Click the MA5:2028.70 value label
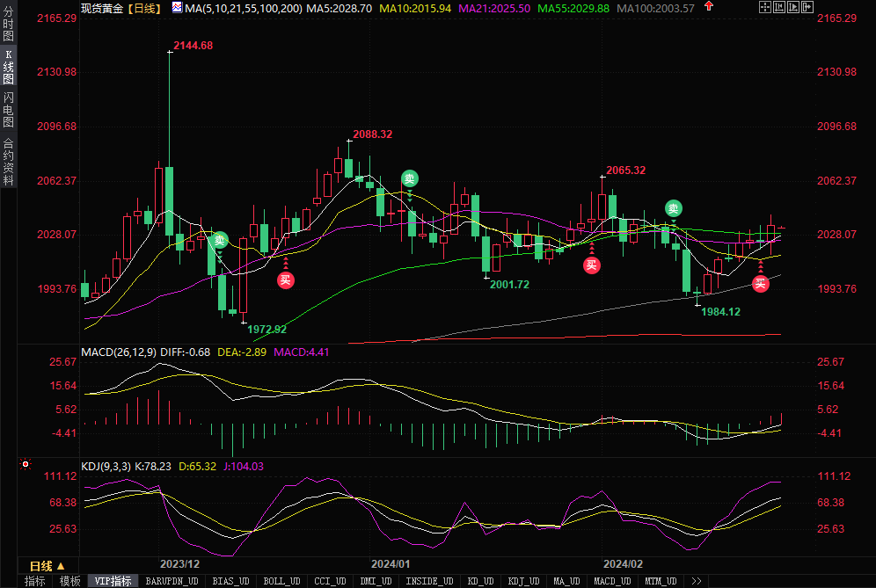Image resolution: width=876 pixels, height=588 pixels. [339, 9]
